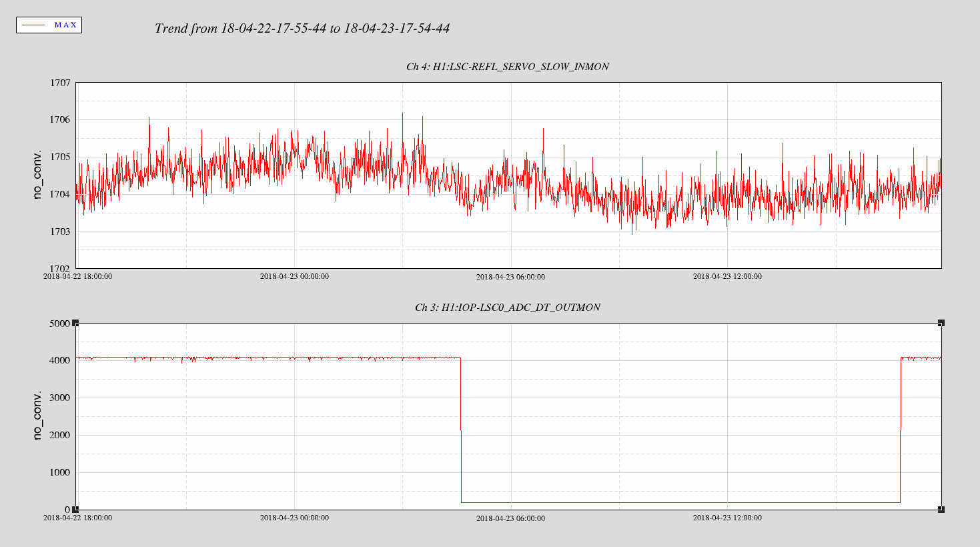This screenshot has width=980, height=547.
Task: Click the 2018-04-22 18:00:00 tick under the top plot
Action: pos(77,276)
